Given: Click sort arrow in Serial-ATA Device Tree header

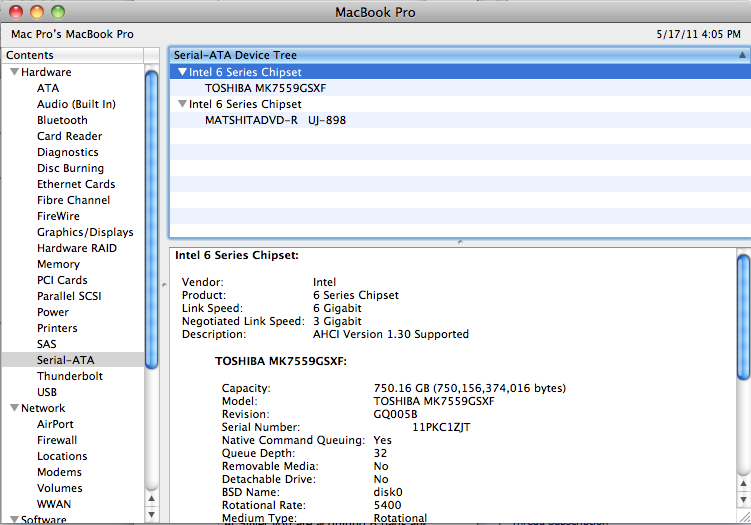Looking at the screenshot, I should pyautogui.click(x=742, y=55).
